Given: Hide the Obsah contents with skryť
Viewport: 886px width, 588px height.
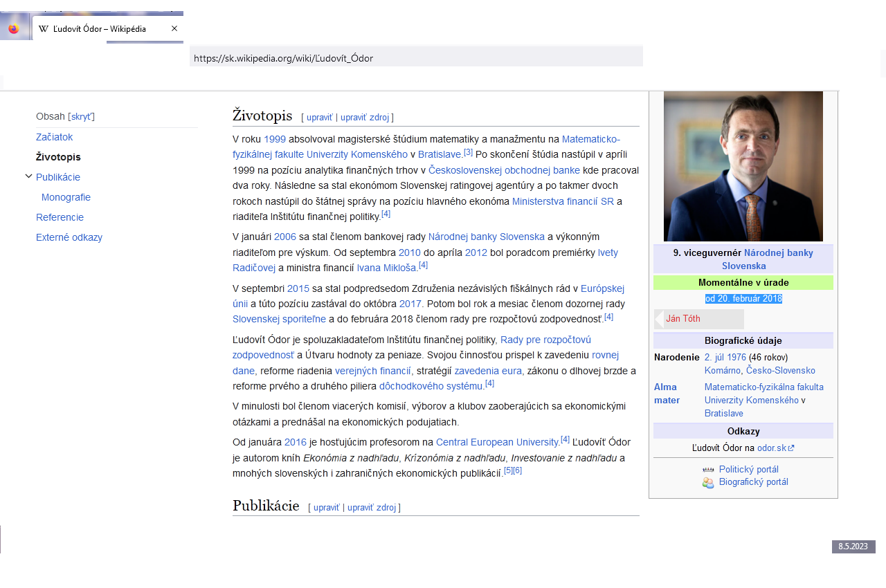Looking at the screenshot, I should [82, 117].
